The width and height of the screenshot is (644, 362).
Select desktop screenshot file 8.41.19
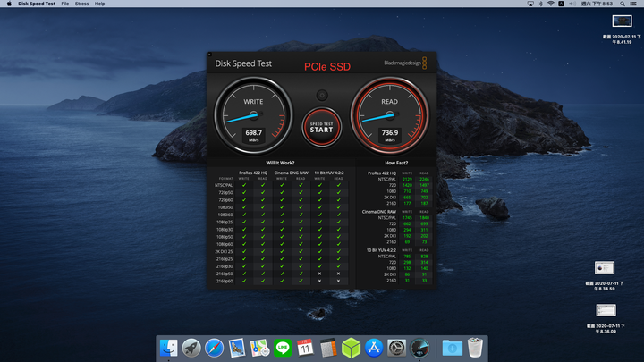[x=622, y=29]
